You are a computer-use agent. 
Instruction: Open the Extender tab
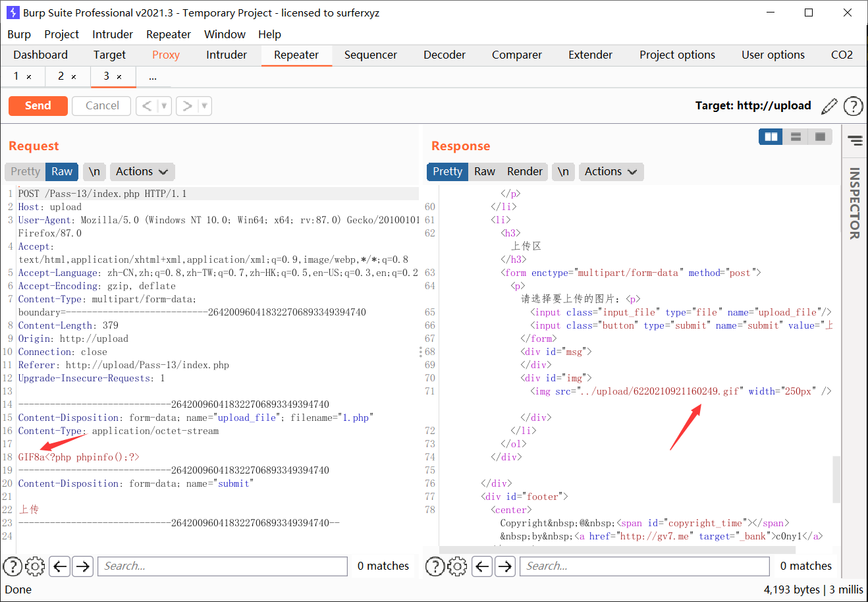[590, 55]
